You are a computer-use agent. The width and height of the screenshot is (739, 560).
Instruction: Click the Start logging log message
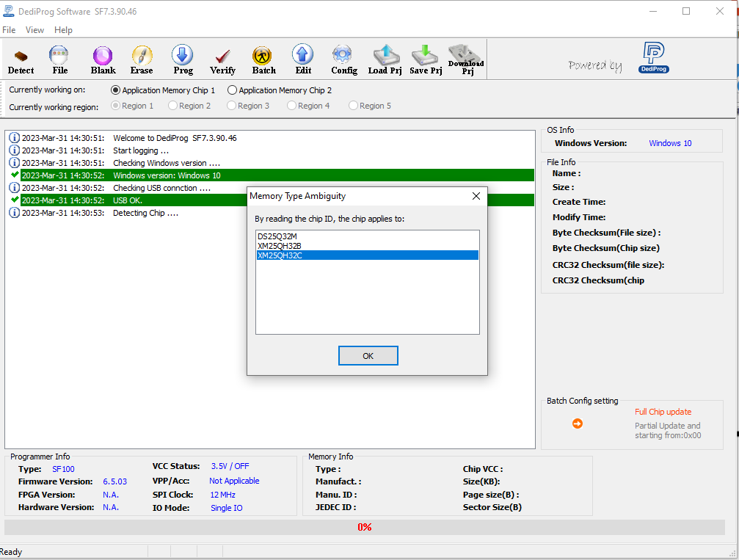point(141,151)
